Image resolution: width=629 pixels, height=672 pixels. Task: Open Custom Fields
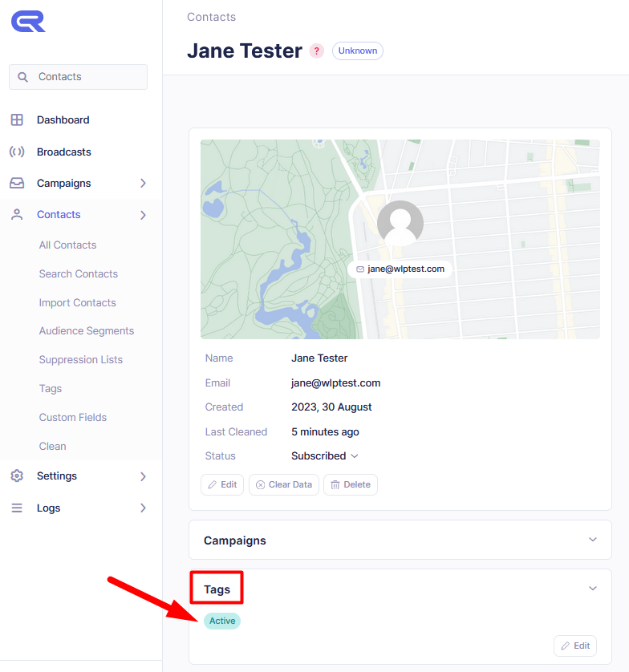coord(73,418)
